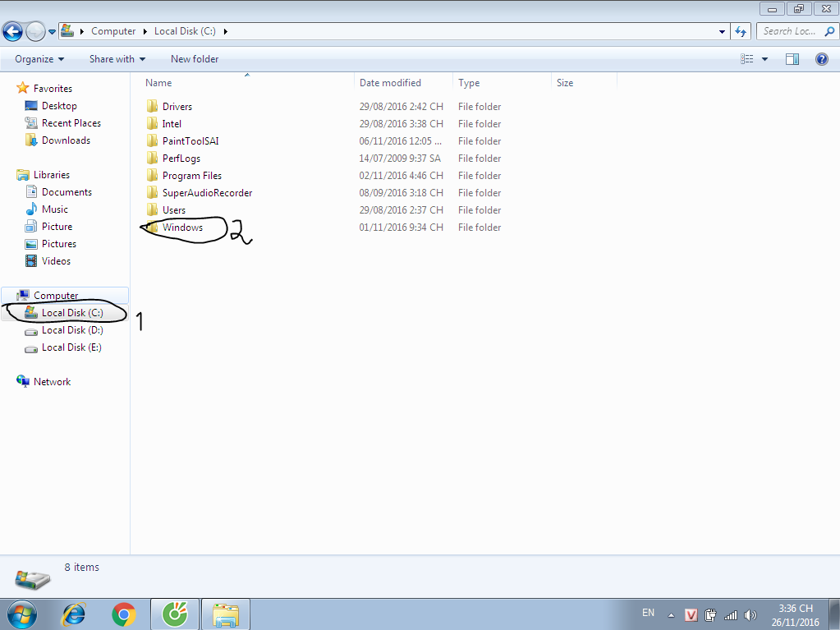Toggle the preview pane icon
Image resolution: width=840 pixels, height=630 pixels.
click(x=792, y=59)
